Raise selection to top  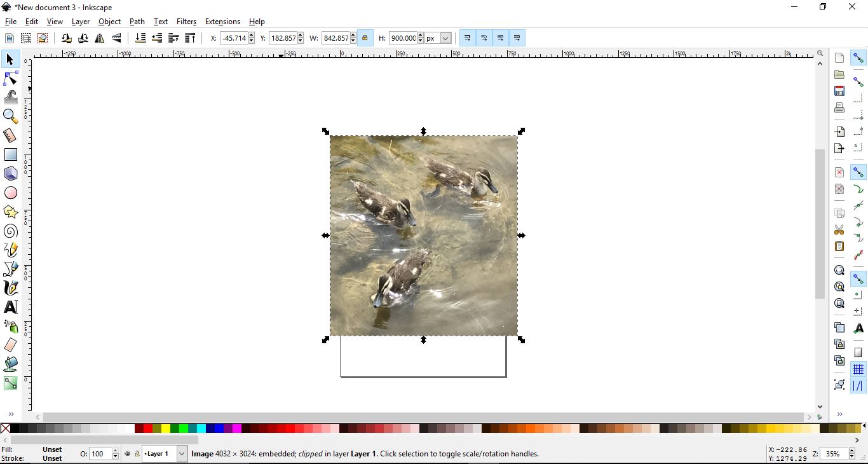tap(190, 38)
